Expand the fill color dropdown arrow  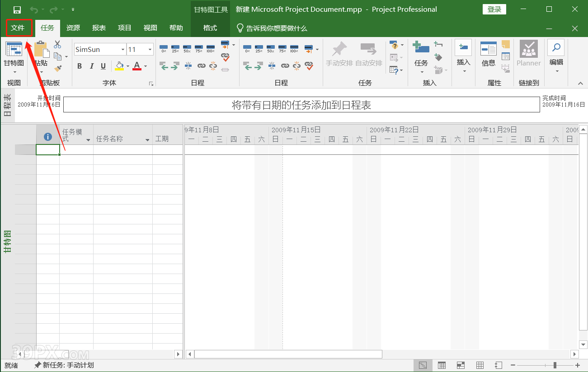(x=127, y=66)
